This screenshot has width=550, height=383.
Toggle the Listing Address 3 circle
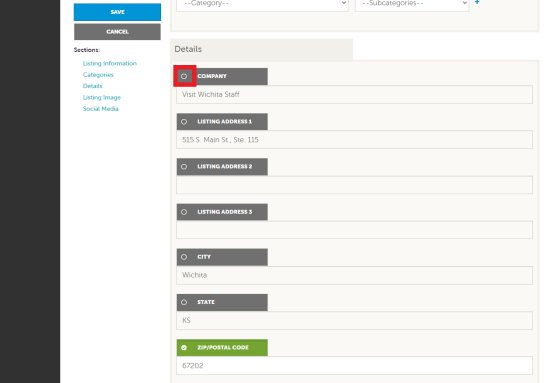pyautogui.click(x=184, y=212)
